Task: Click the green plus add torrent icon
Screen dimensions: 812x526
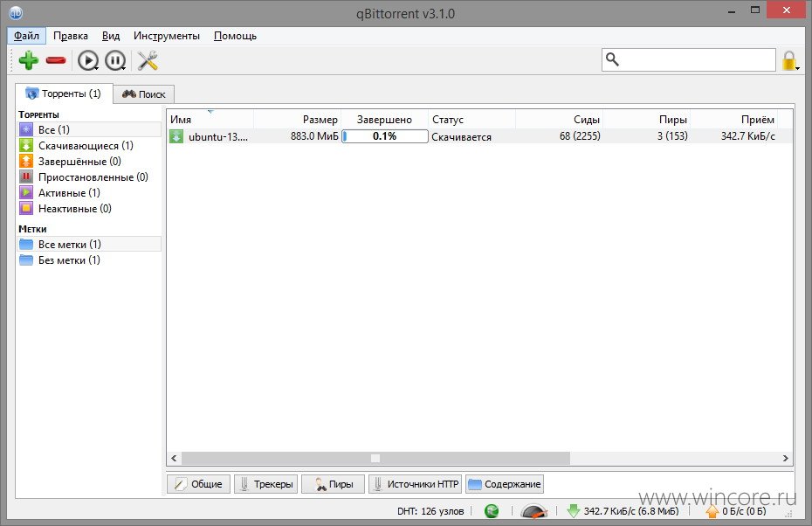Action: [29, 60]
